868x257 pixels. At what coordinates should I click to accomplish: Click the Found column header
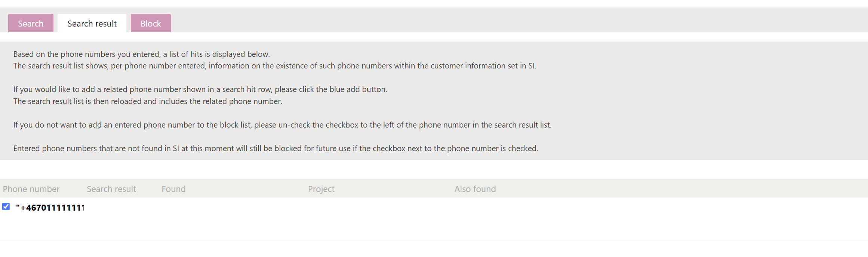(173, 189)
